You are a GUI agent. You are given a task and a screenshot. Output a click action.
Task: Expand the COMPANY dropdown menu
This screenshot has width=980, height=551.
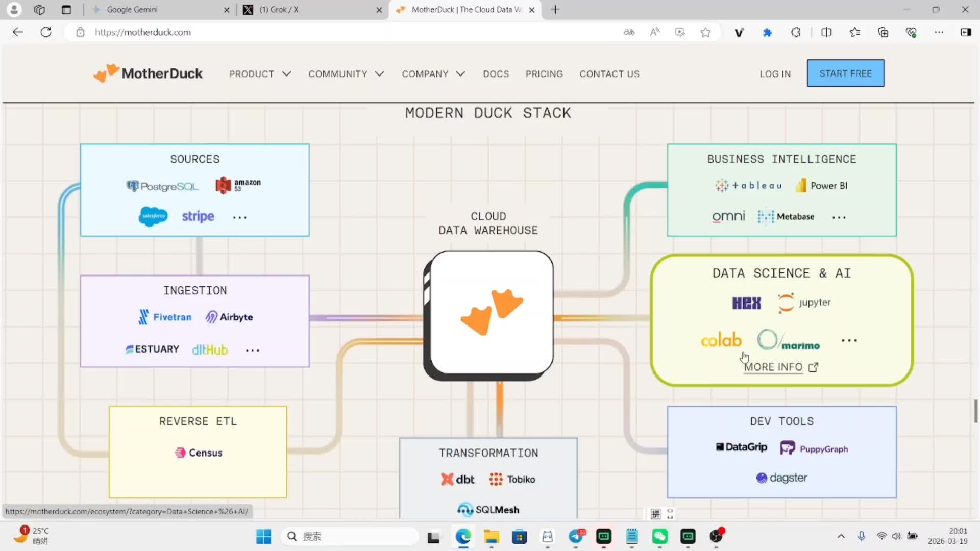click(433, 74)
